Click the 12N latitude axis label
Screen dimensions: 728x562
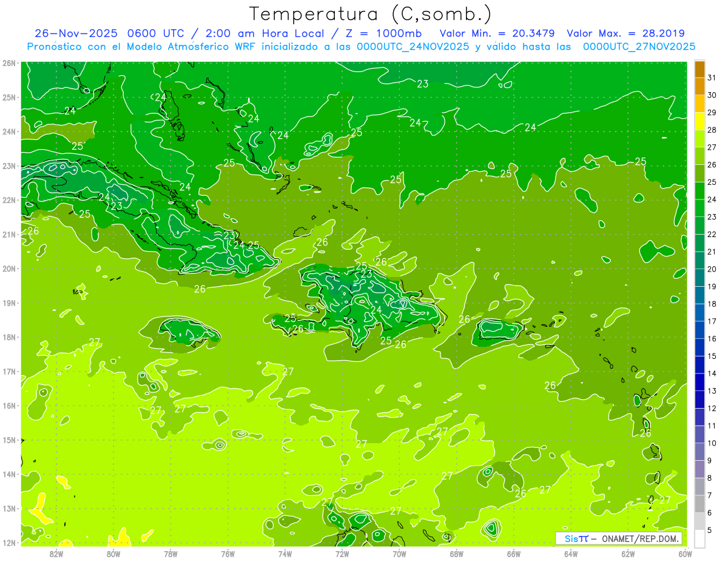[8, 543]
